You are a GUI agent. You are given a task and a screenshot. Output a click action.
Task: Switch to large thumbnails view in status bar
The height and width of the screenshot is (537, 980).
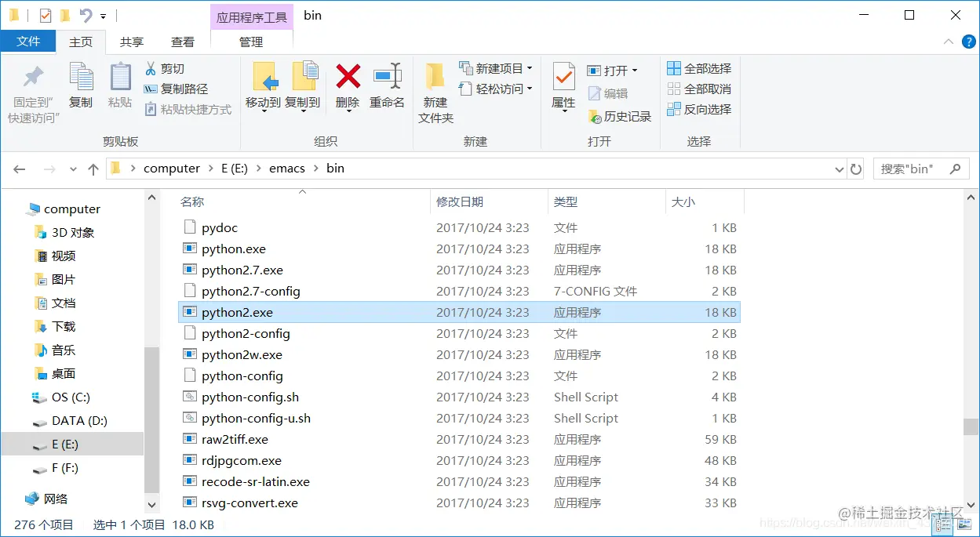tap(964, 525)
